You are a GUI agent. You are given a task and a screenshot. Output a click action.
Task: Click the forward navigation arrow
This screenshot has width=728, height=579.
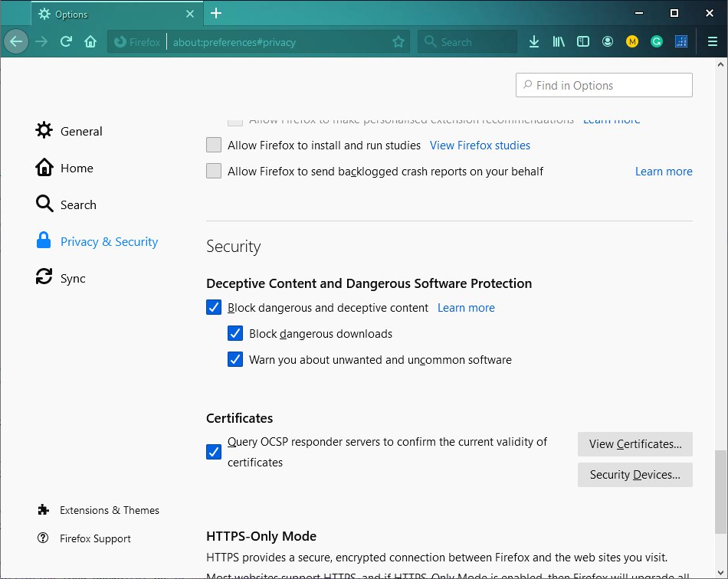coord(41,42)
